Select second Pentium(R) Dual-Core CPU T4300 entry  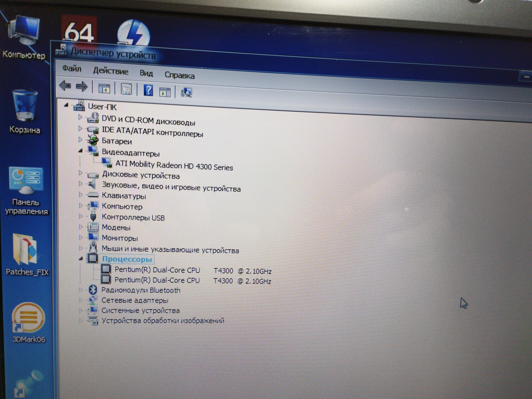coord(193,280)
